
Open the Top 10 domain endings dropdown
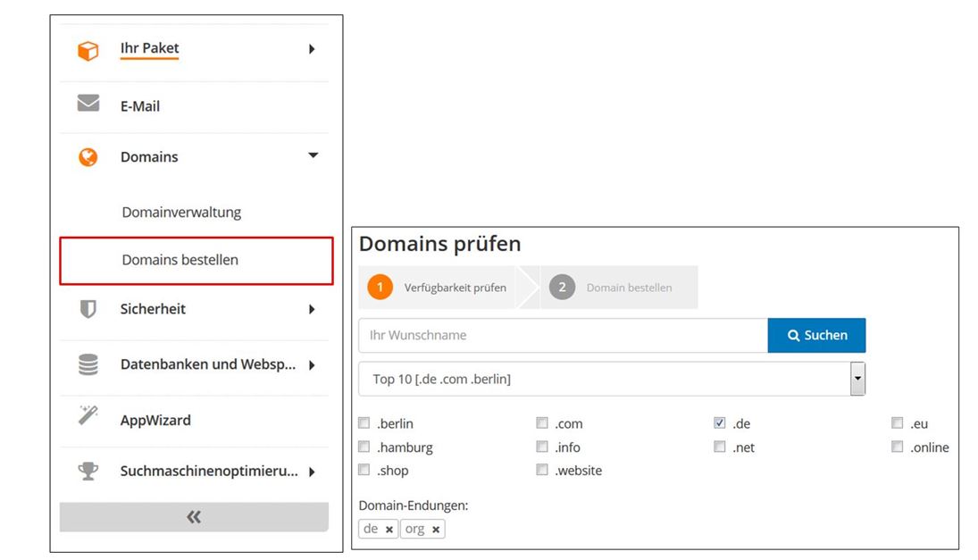(x=612, y=379)
